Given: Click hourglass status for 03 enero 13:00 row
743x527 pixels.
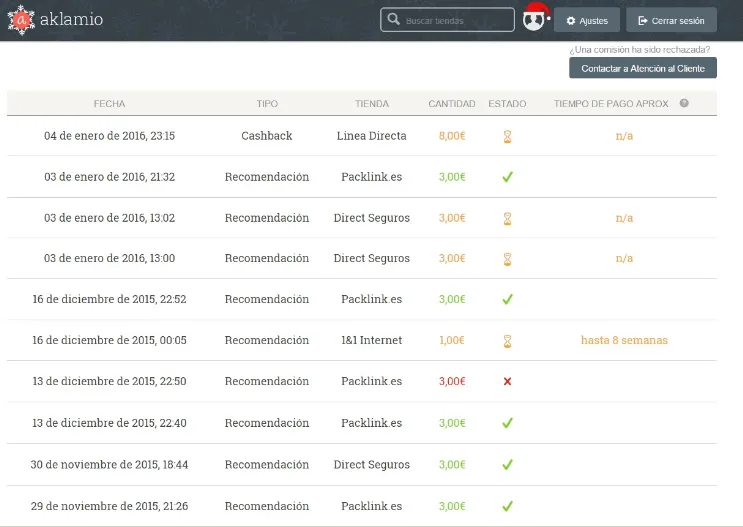Looking at the screenshot, I should pyautogui.click(x=507, y=259).
